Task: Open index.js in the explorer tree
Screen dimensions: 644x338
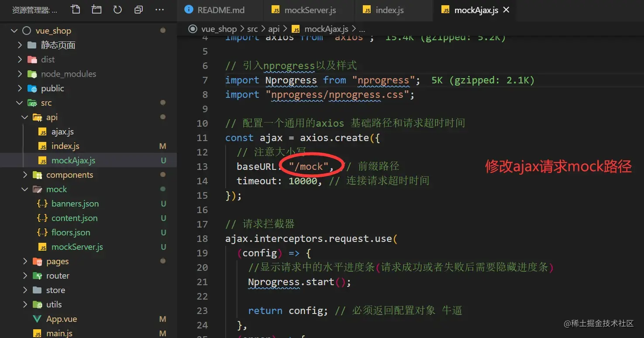Action: [x=65, y=146]
